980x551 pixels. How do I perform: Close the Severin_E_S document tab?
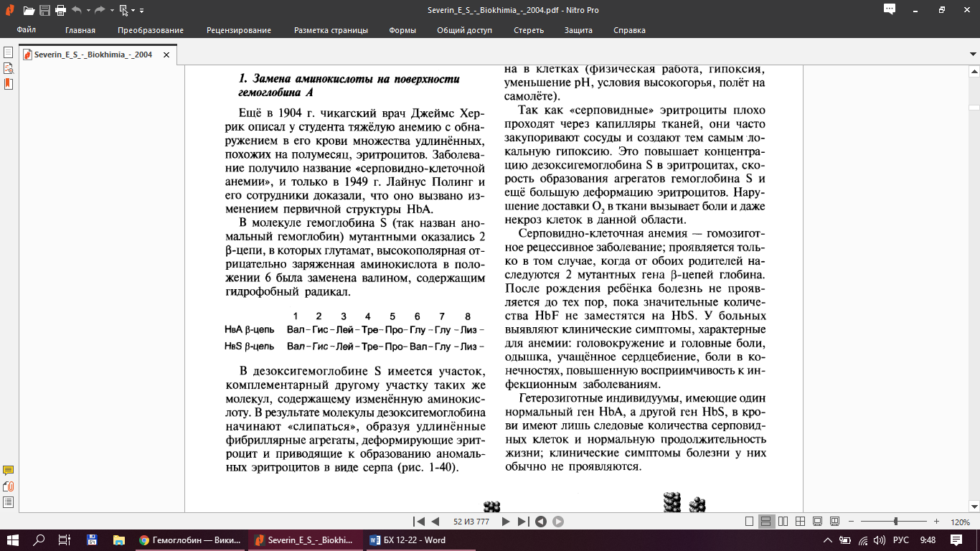click(166, 55)
